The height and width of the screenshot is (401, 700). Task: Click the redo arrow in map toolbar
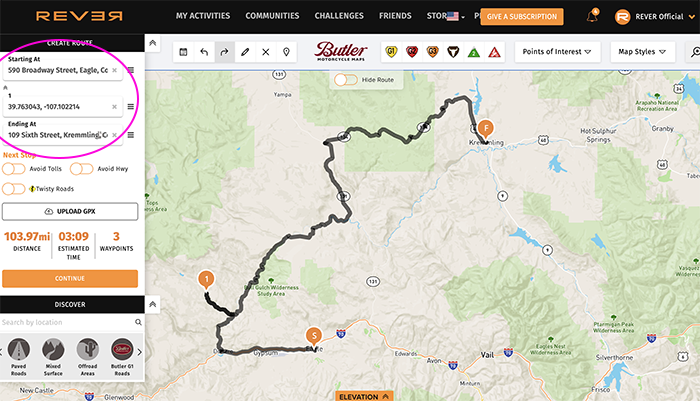coord(225,52)
